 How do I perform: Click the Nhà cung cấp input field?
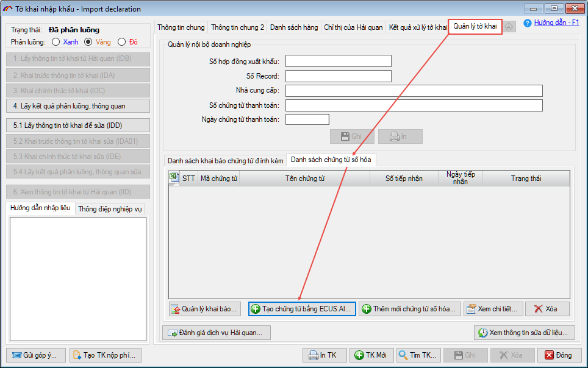(414, 91)
